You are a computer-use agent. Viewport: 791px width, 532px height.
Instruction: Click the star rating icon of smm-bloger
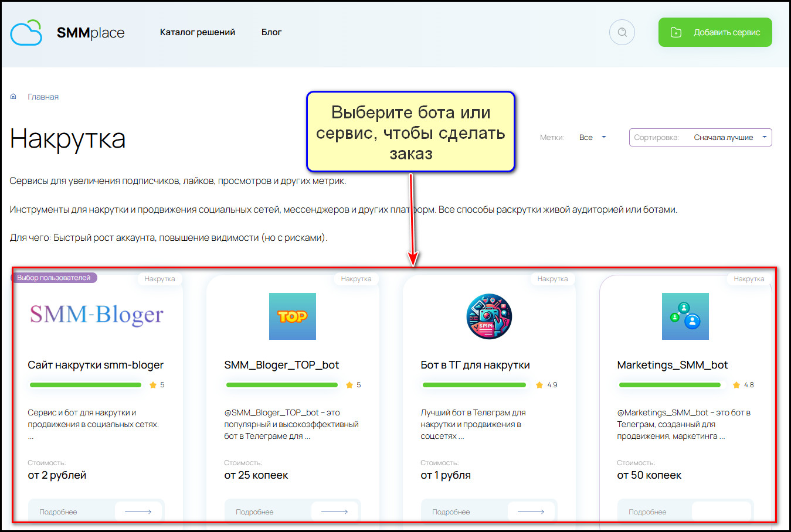point(153,385)
